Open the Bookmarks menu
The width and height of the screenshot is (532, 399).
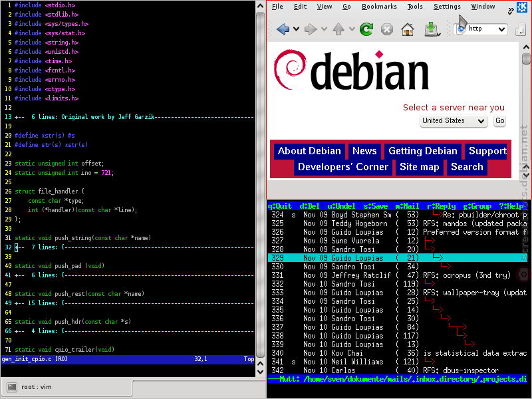point(379,7)
